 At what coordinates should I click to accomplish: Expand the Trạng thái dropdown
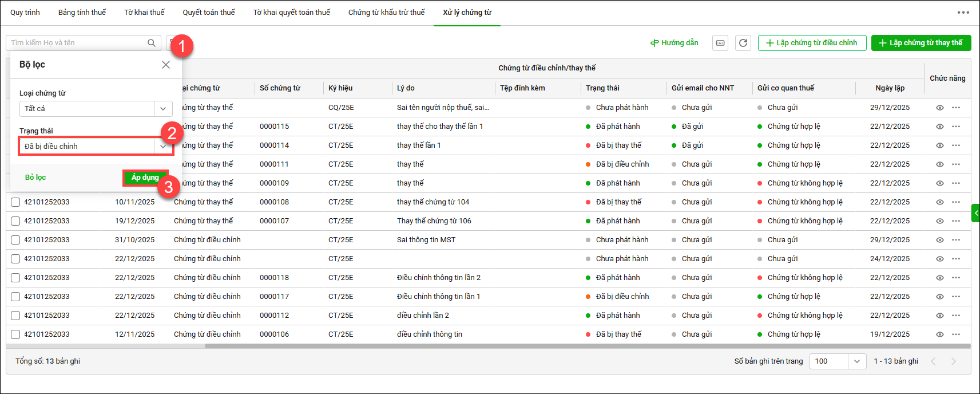click(x=163, y=147)
